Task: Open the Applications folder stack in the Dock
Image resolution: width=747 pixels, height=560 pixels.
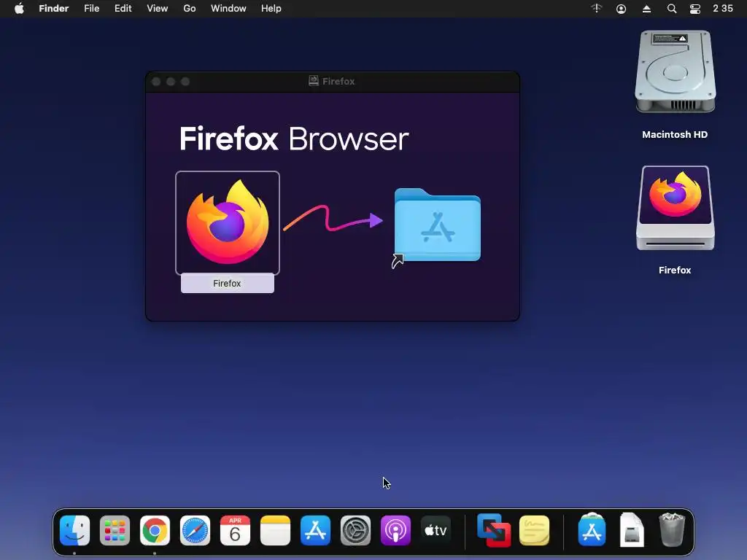Action: tap(592, 529)
